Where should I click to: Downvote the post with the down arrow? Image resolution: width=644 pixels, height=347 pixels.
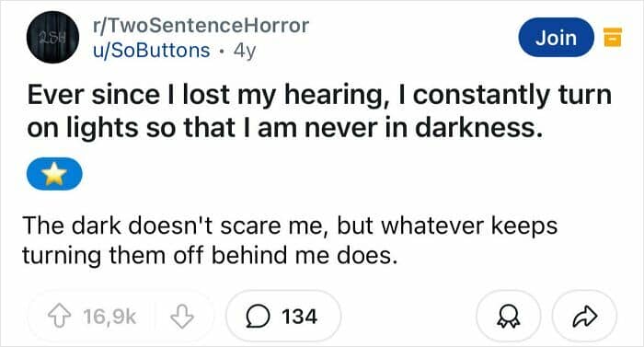click(x=182, y=316)
